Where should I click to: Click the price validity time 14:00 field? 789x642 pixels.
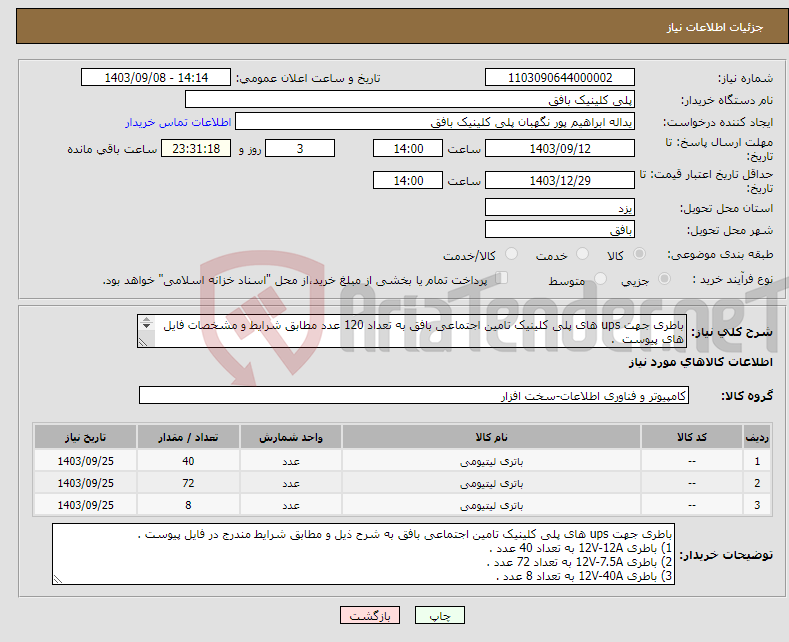coord(408,180)
